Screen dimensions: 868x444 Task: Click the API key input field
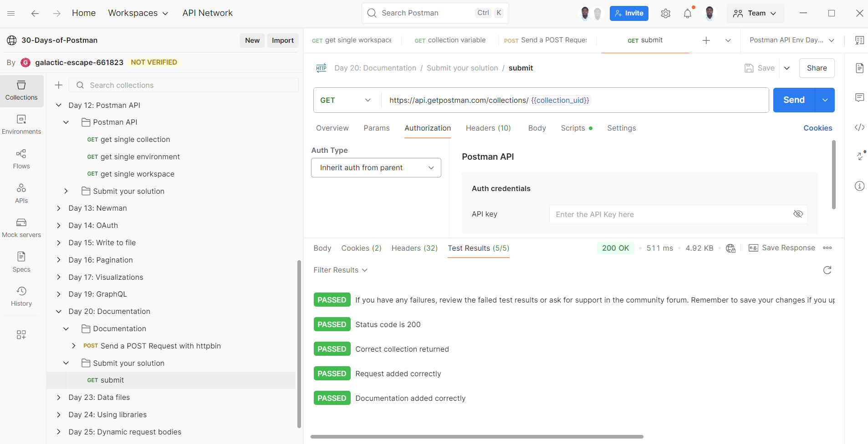(678, 214)
